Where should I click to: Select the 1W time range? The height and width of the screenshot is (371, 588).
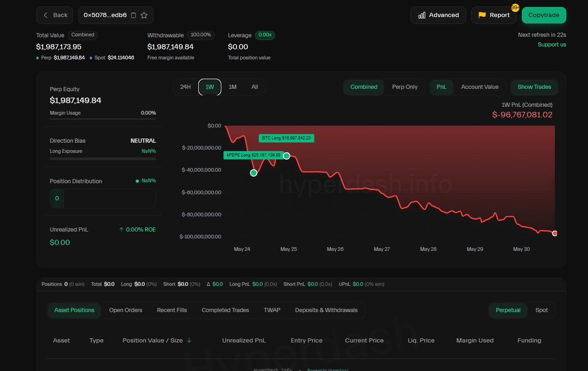pos(210,87)
